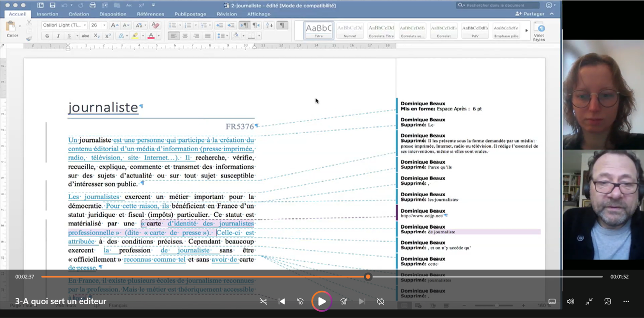Click the smiley feedback icon
The image size is (644, 318).
tap(549, 5)
